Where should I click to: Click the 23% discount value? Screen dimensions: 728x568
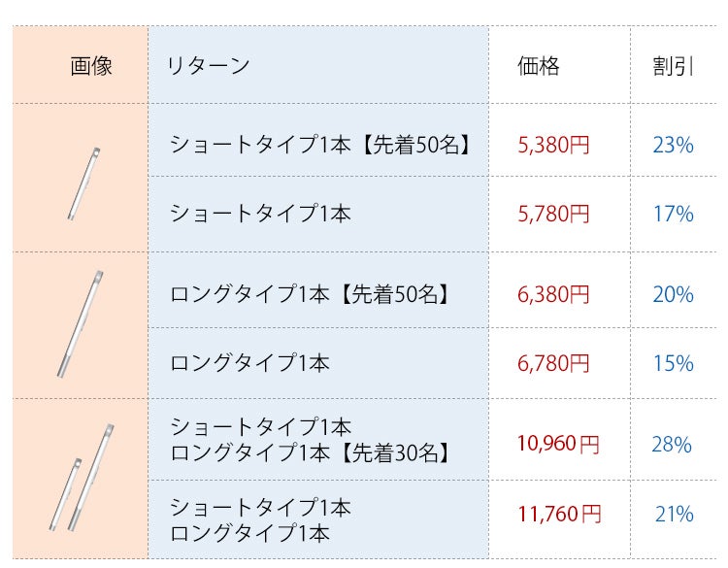tap(673, 146)
